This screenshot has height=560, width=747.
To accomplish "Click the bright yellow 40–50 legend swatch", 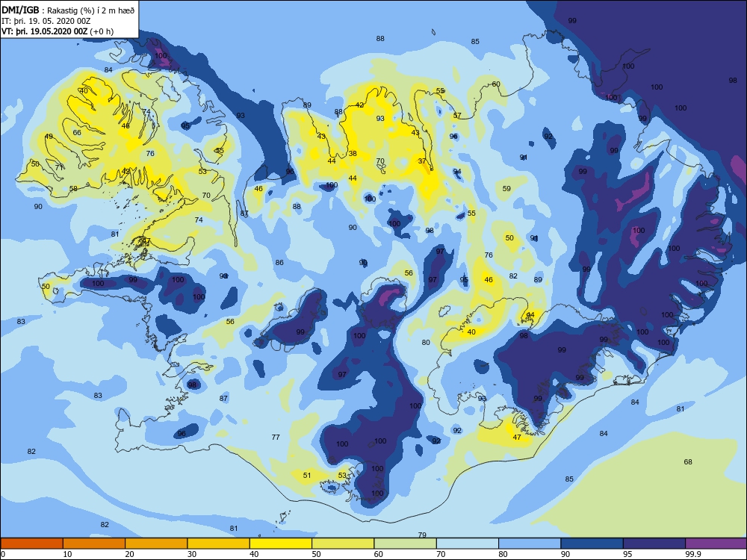I will pos(281,544).
